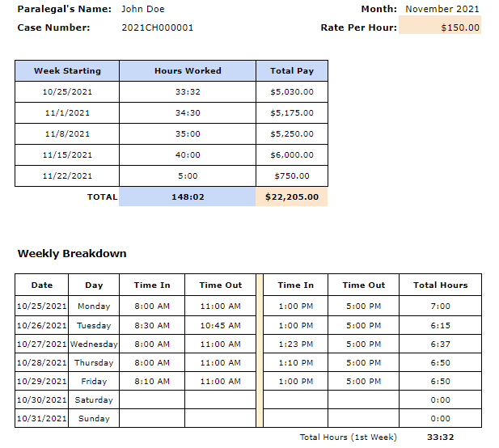Click the case number 2021CH000001
499x448 pixels.
(157, 27)
